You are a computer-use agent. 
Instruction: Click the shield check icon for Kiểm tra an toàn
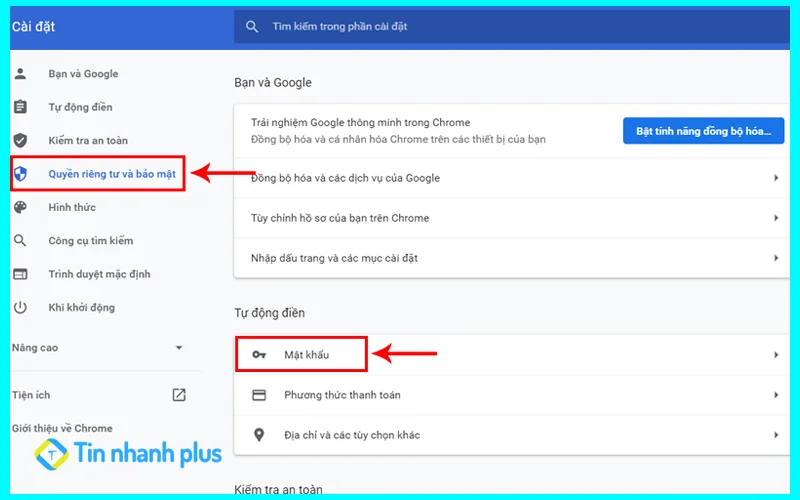coord(20,140)
